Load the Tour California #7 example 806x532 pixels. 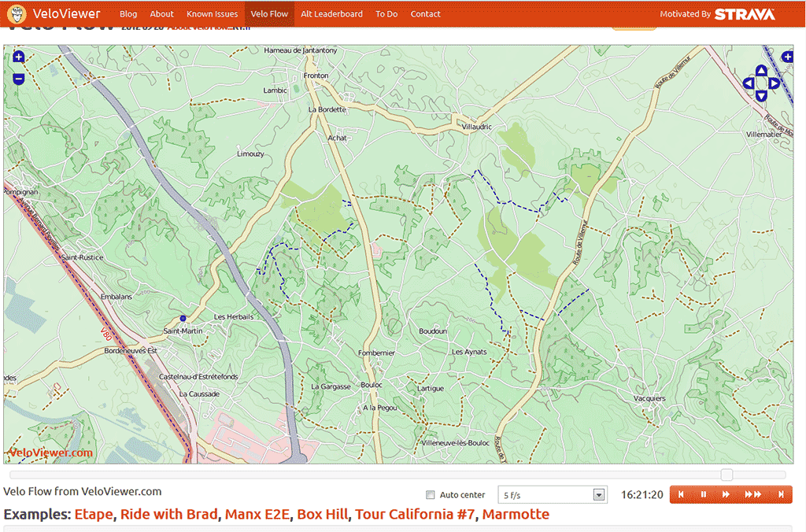pyautogui.click(x=415, y=514)
